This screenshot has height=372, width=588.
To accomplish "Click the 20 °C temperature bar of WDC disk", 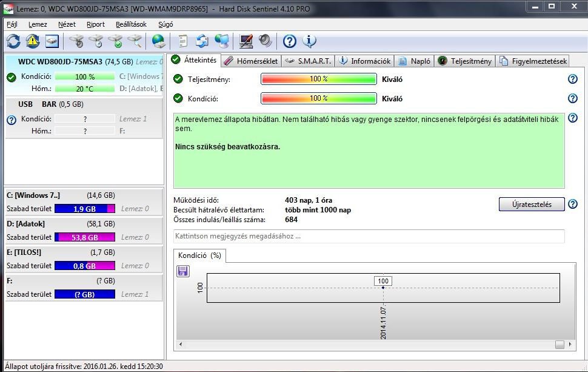I will tap(85, 89).
